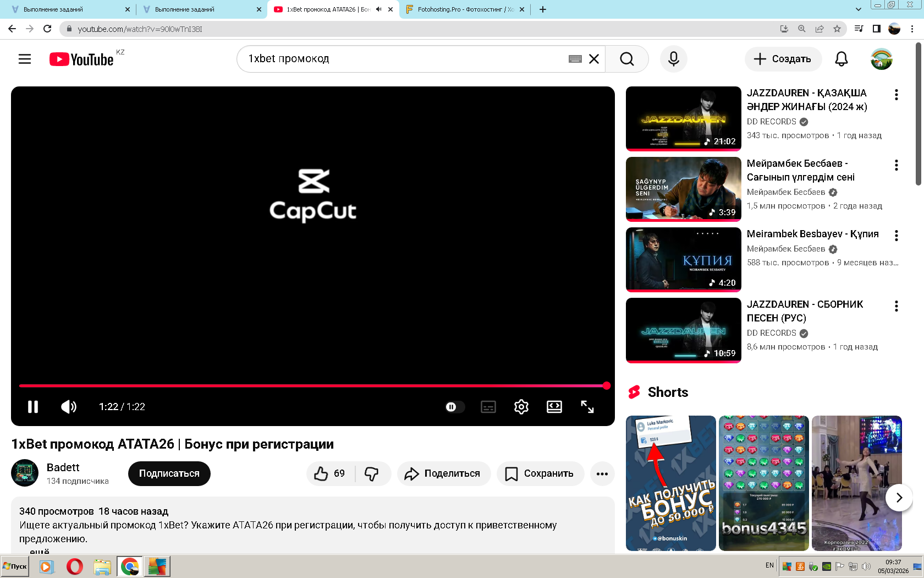Viewport: 924px width, 578px height.
Task: Switch to the Fotohosting.Pro tab
Action: (x=465, y=9)
